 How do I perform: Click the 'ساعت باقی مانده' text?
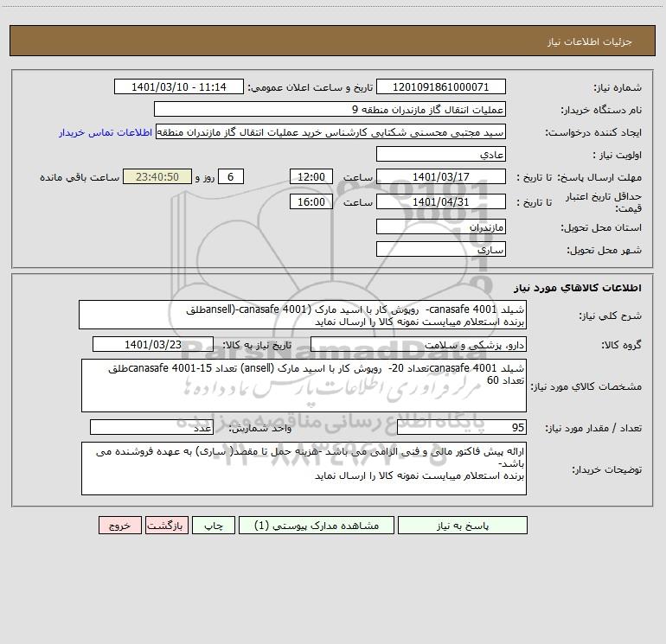coord(80,177)
